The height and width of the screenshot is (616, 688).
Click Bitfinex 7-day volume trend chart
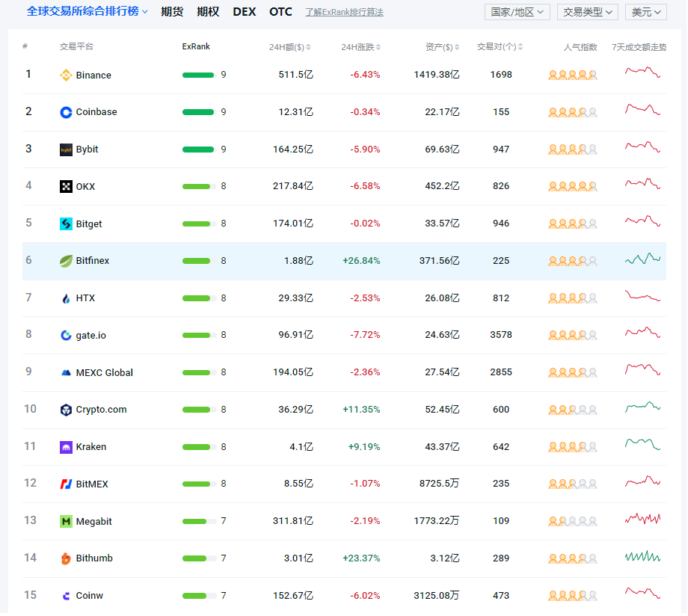pos(643,259)
